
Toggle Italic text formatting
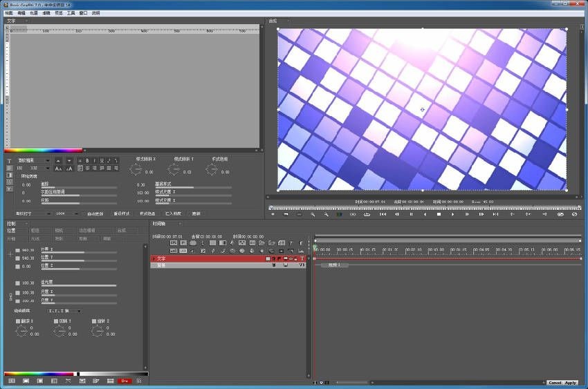pyautogui.click(x=95, y=161)
